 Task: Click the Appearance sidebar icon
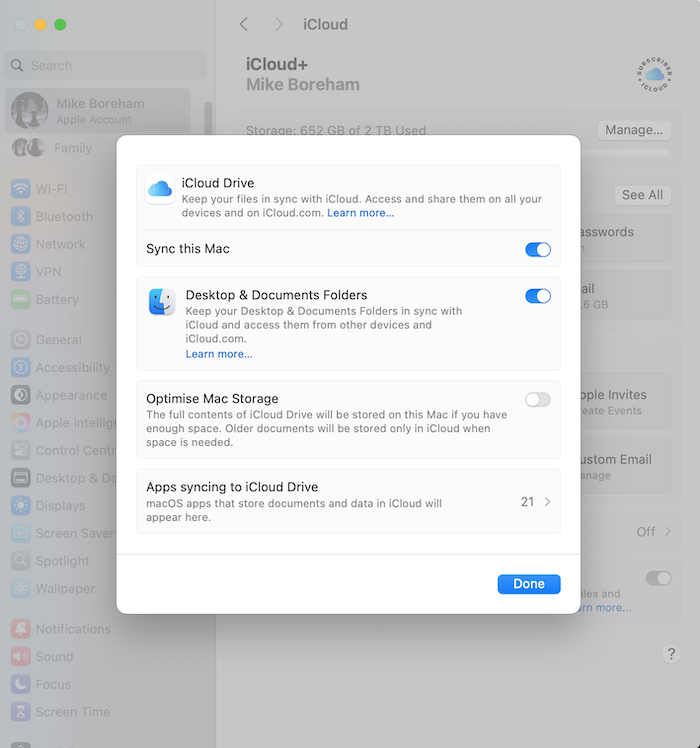point(21,395)
